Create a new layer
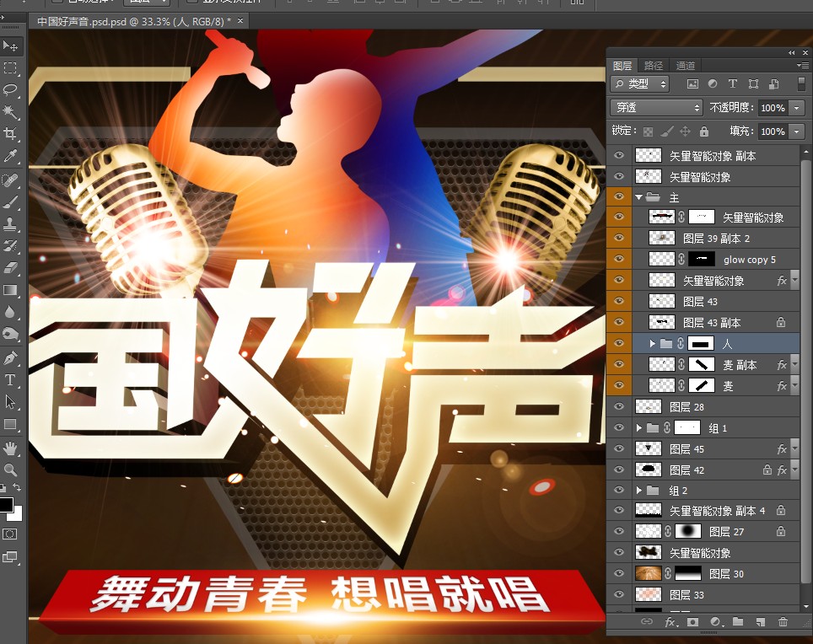Screen dimensions: 813x644 pyautogui.click(x=760, y=621)
